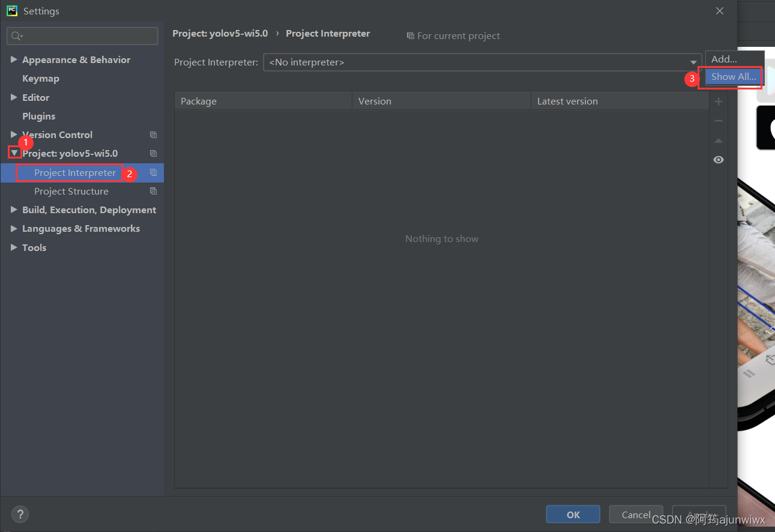This screenshot has width=775, height=532.
Task: Choose Show All... from interpreter menu
Action: click(x=734, y=77)
